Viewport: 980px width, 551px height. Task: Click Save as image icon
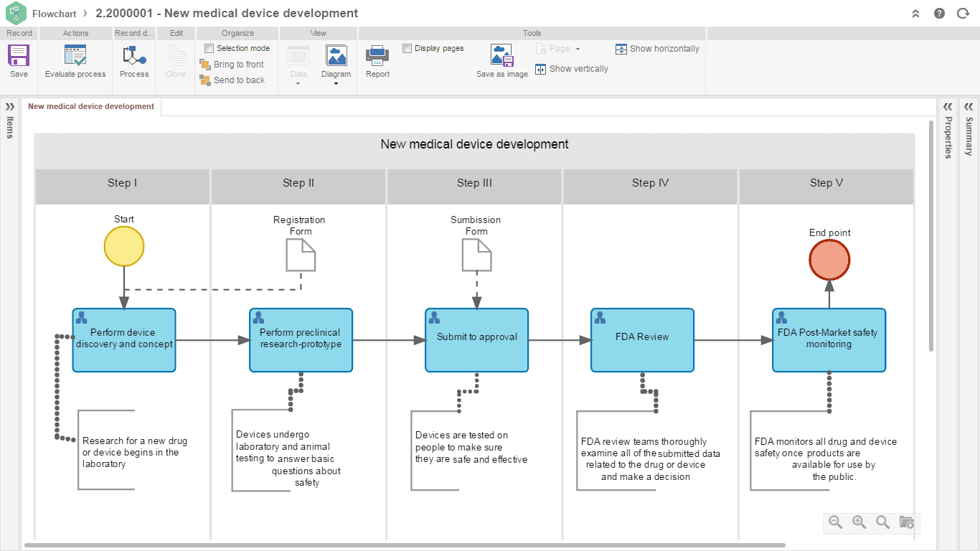point(502,56)
